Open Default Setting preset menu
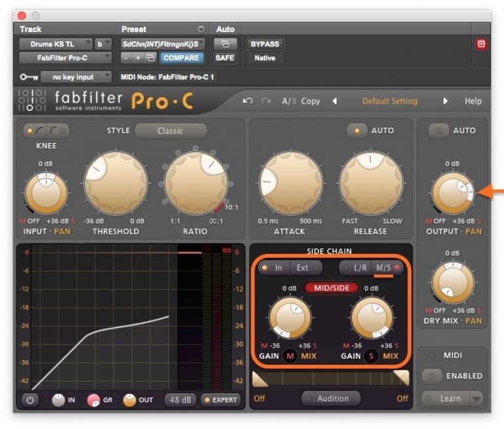The image size is (504, 429). pyautogui.click(x=390, y=101)
